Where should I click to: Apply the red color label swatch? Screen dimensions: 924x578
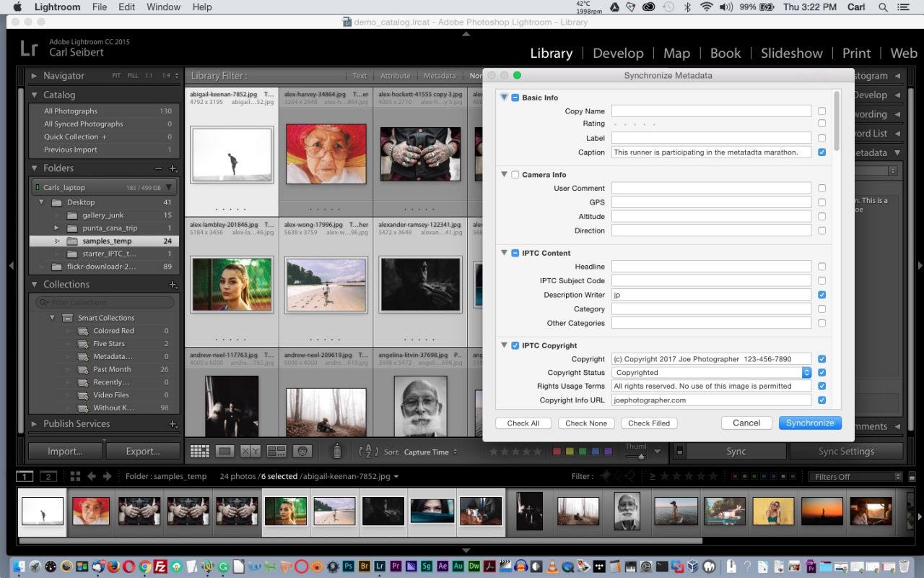click(x=557, y=451)
